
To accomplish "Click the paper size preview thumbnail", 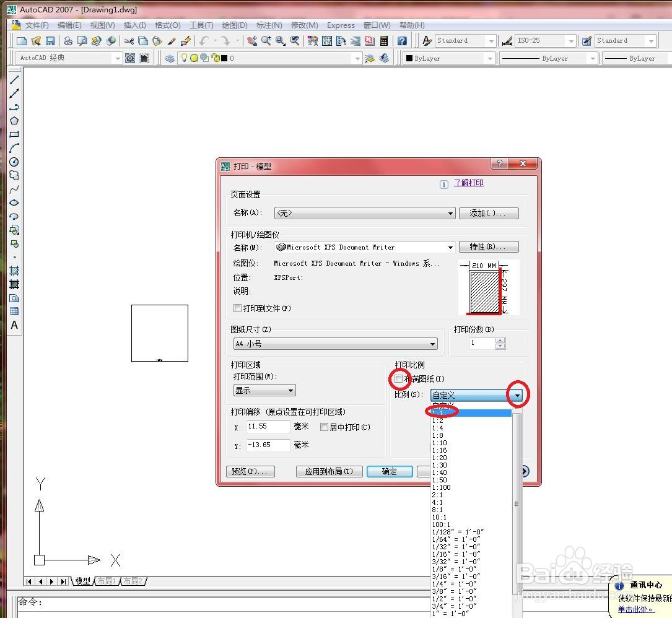I will point(488,287).
